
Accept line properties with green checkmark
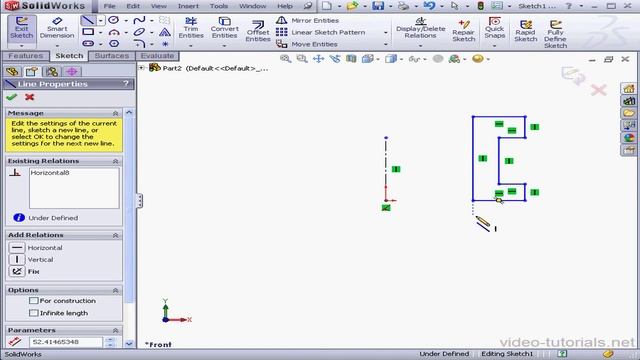point(11,97)
